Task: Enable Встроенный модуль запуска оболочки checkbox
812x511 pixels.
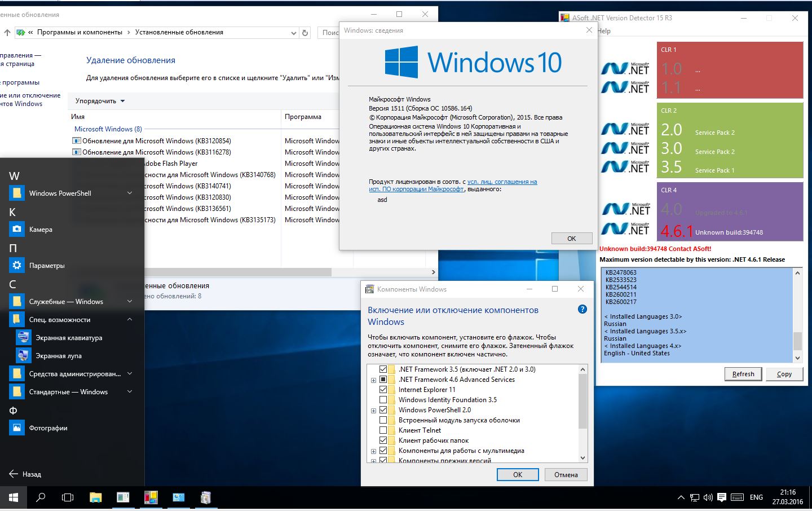Action: tap(383, 420)
